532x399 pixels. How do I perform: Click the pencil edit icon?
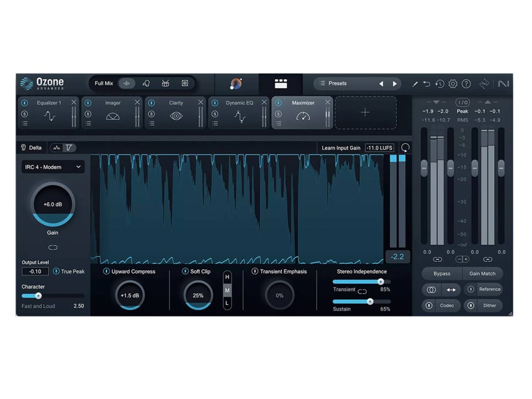(415, 84)
